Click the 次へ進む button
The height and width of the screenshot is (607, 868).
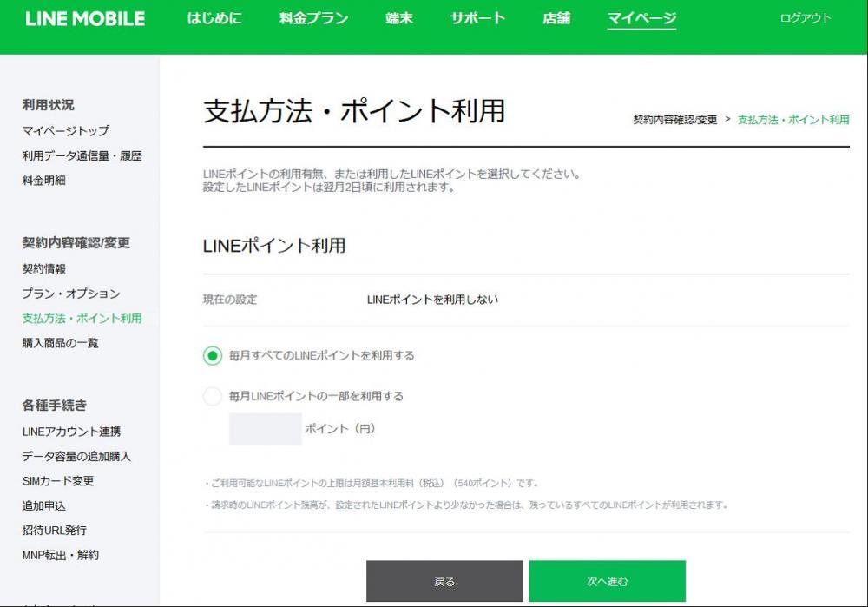coord(608,581)
